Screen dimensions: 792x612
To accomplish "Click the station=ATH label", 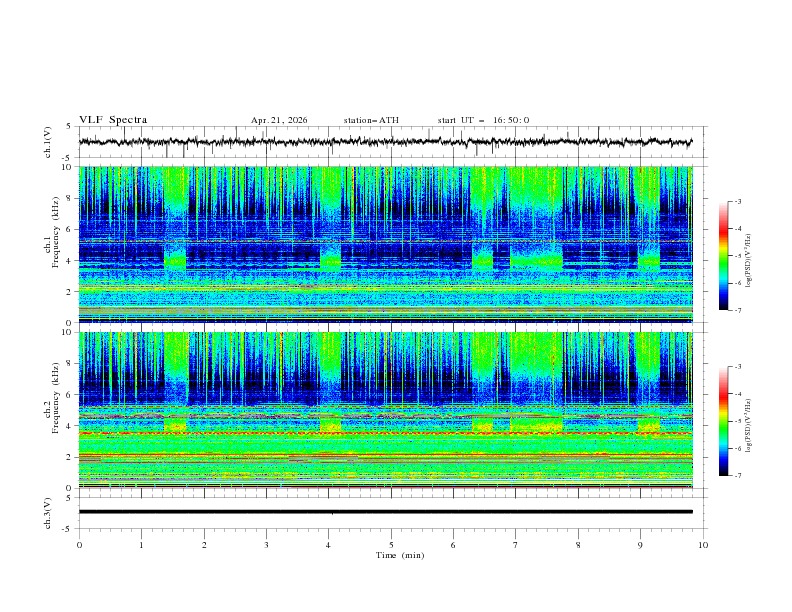I will (371, 120).
